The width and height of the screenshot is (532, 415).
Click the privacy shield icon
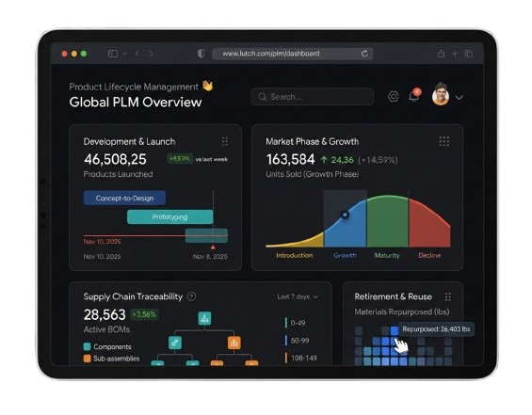[x=202, y=54]
